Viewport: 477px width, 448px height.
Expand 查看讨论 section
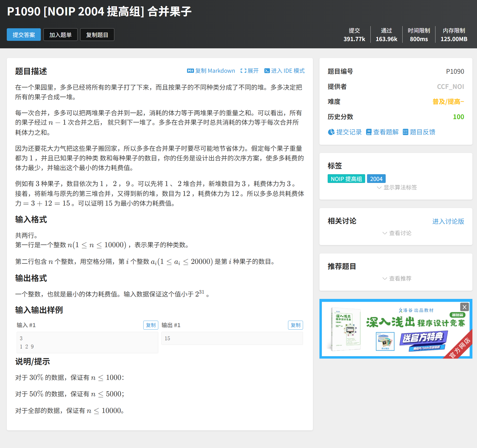(x=397, y=233)
